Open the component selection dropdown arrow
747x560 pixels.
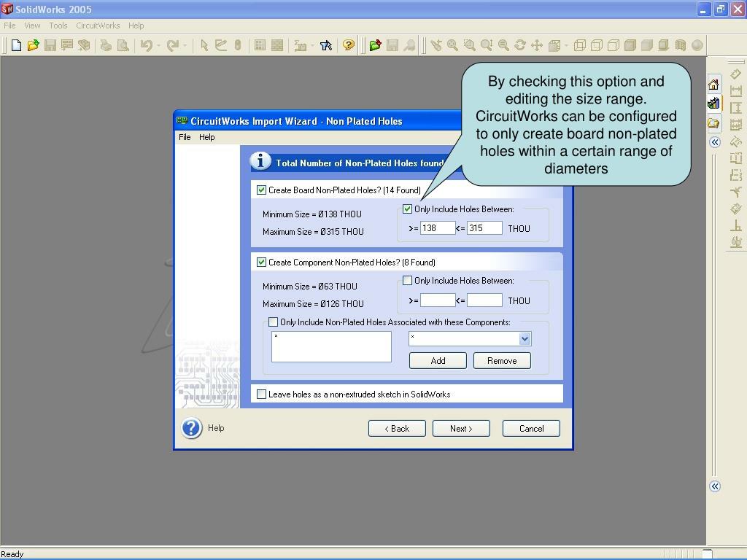[525, 339]
